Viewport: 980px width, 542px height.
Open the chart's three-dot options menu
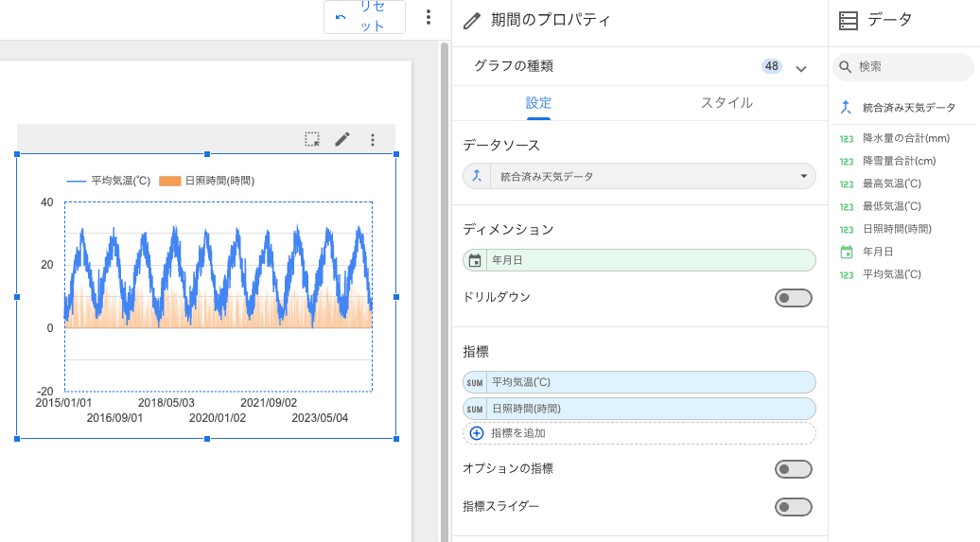(373, 140)
